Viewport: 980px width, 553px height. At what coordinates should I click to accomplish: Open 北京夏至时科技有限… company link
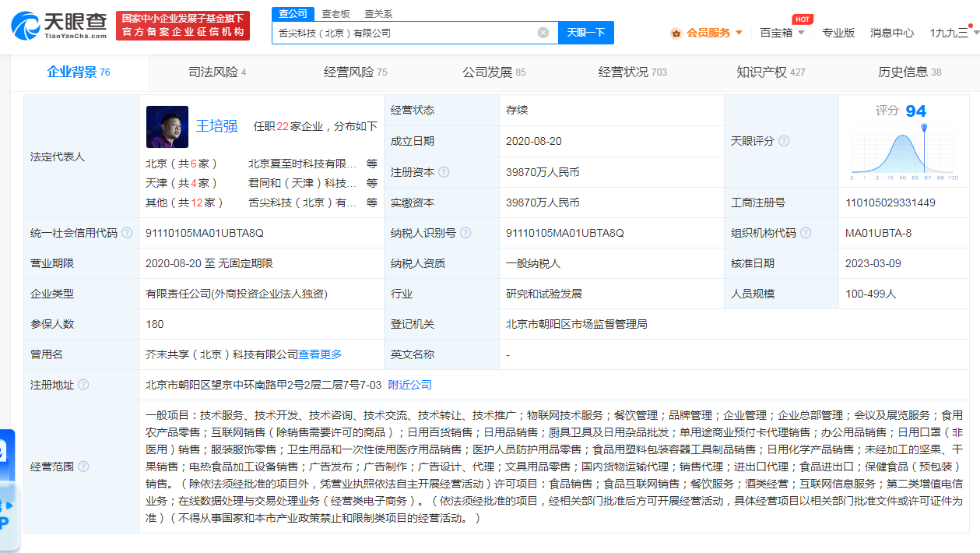click(x=303, y=164)
